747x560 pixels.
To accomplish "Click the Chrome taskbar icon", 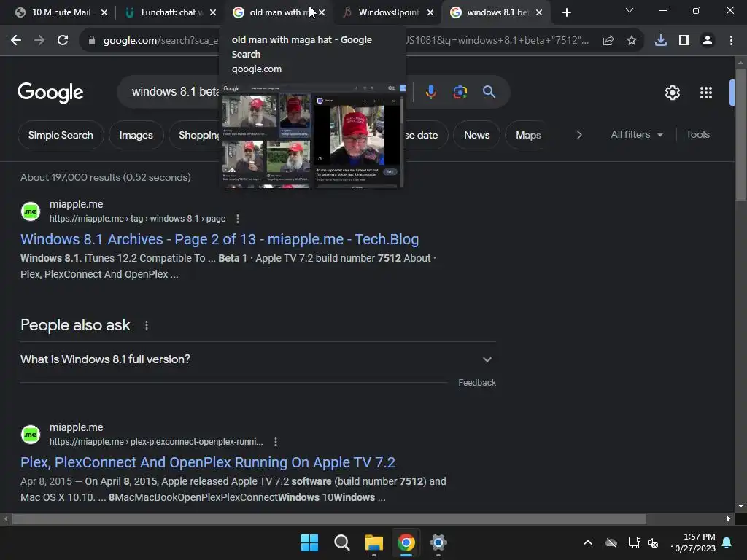I will 406,542.
